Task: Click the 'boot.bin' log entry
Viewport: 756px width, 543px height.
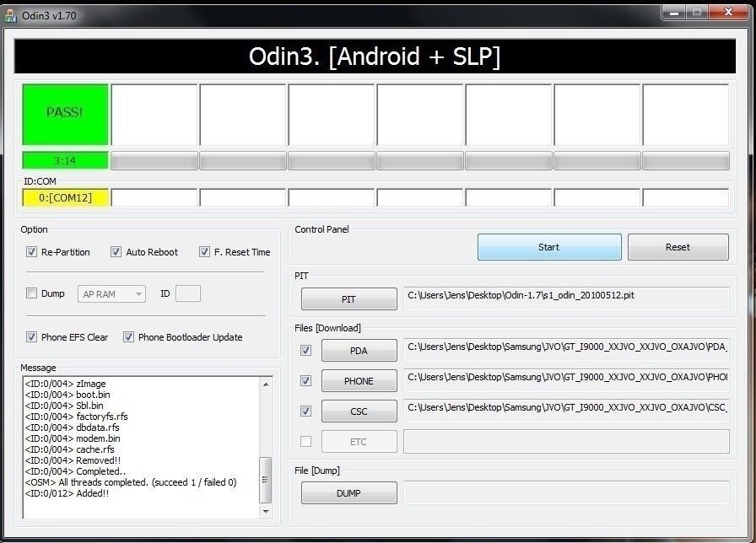Action: 67,395
